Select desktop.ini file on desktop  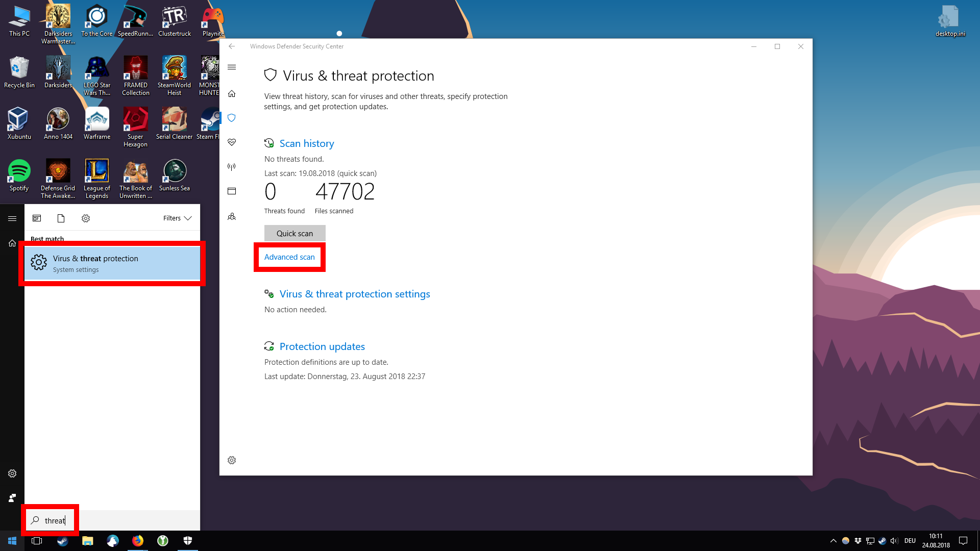point(950,21)
